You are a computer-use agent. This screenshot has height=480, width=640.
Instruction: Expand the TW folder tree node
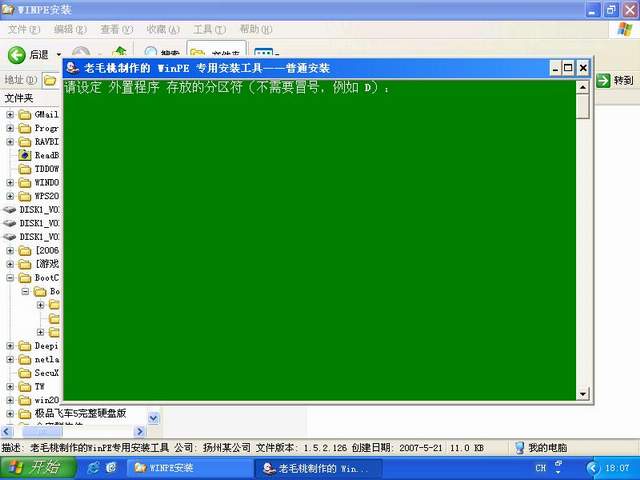click(10, 387)
